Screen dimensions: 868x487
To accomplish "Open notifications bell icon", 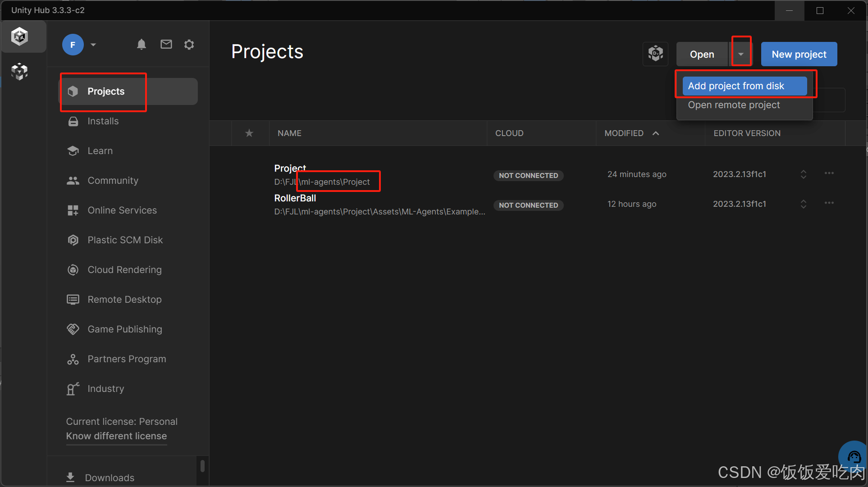I will (x=142, y=44).
